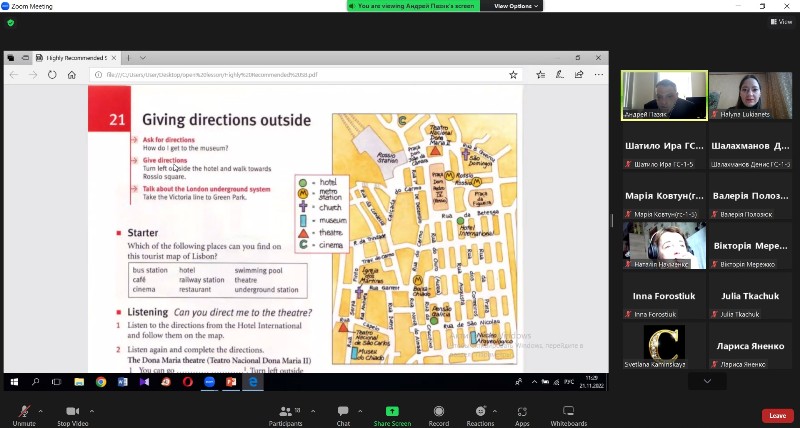Select Андрей Паляс video thumbnail
Viewport: 800px width, 428px height.
[664, 96]
